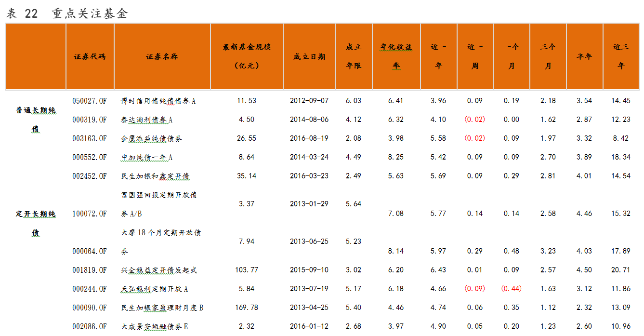Click annualized return value 8.25
This screenshot has height=336, width=644.
click(396, 157)
